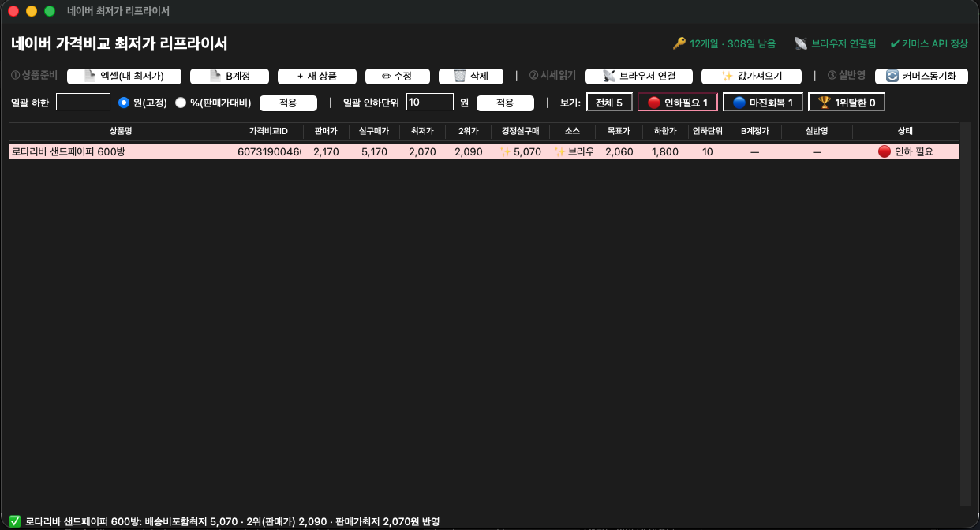The height and width of the screenshot is (530, 980).
Task: Sort by the 목표가 column header
Action: [x=619, y=132]
